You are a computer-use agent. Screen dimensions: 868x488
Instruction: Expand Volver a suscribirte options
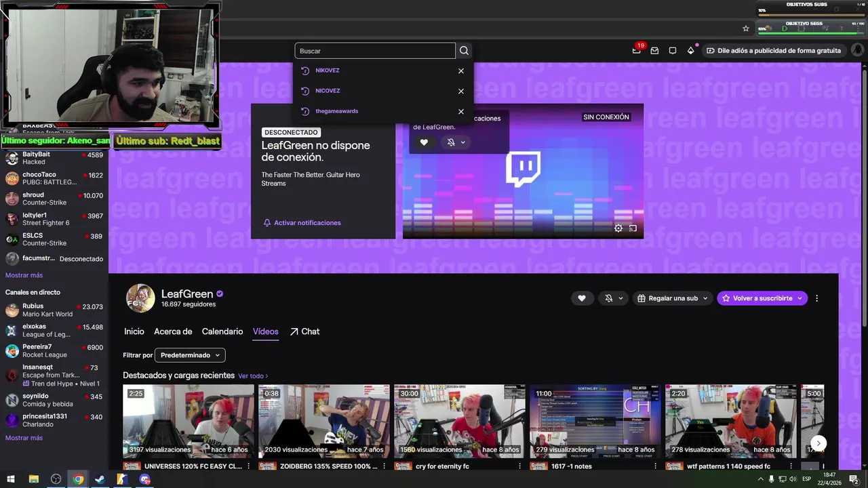[800, 298]
